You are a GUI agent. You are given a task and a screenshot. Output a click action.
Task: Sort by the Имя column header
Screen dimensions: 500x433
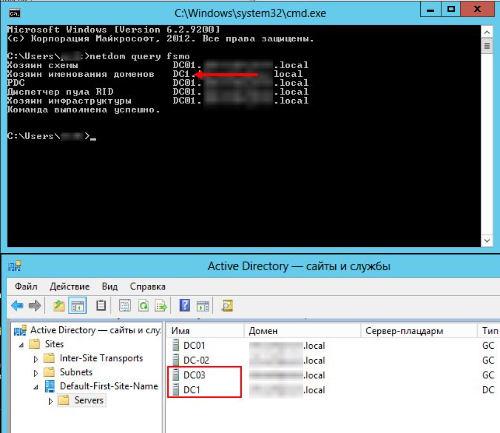pos(205,331)
